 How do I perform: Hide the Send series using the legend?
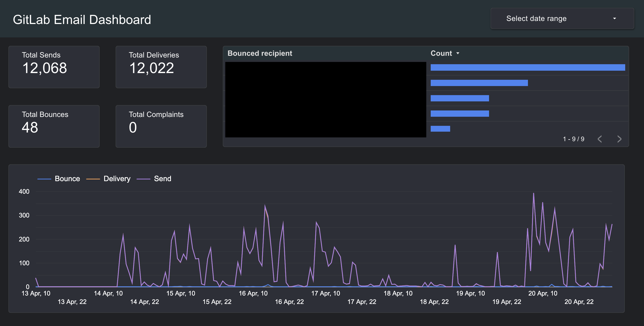coord(162,179)
